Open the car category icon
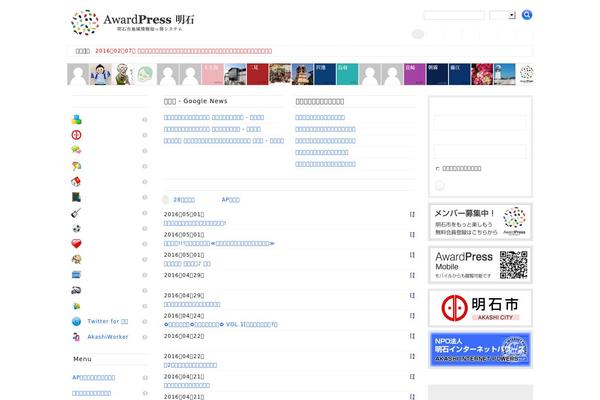The height and width of the screenshot is (400, 600). (77, 291)
